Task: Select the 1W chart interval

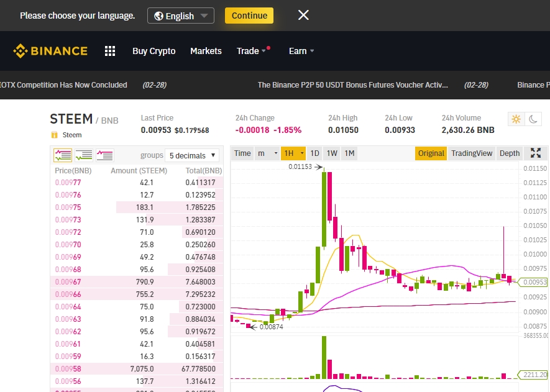Action: 332,153
